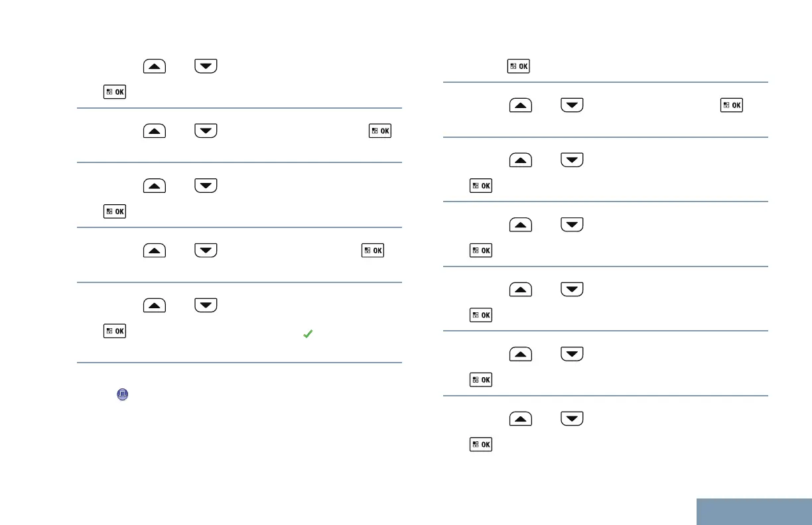The height and width of the screenshot is (525, 812).
Task: Click down arrow in left column's last step
Action: pyautogui.click(x=206, y=306)
